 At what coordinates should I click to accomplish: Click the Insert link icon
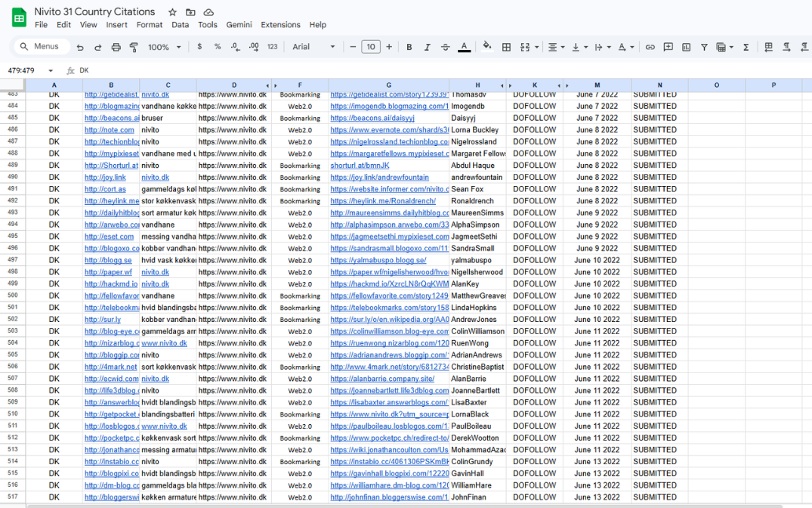tap(650, 47)
